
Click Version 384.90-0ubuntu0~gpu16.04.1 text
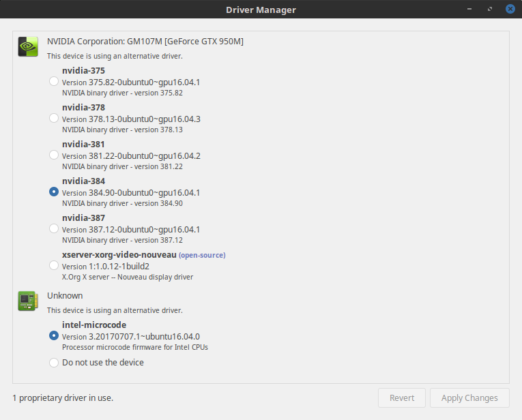131,193
